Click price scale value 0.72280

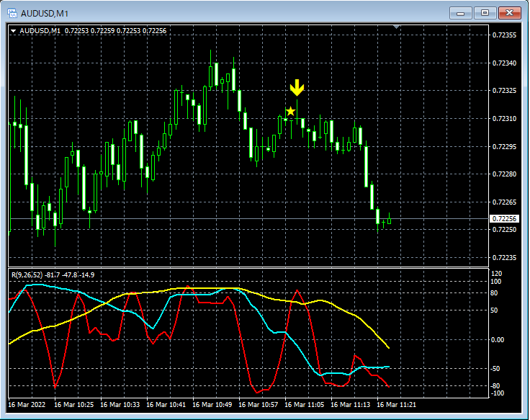tap(504, 174)
